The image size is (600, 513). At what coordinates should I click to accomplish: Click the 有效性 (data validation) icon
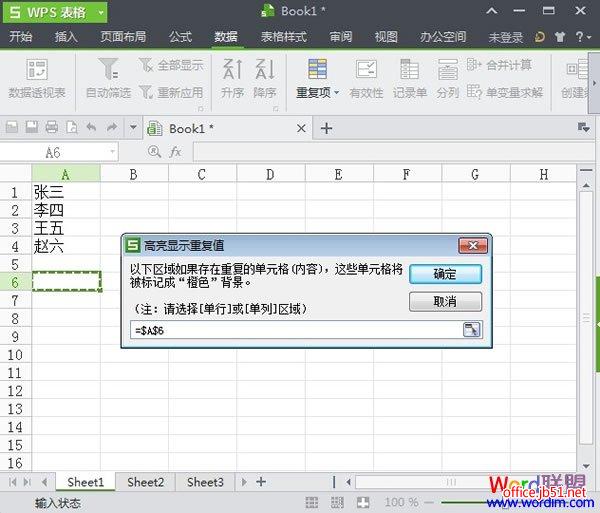click(367, 70)
